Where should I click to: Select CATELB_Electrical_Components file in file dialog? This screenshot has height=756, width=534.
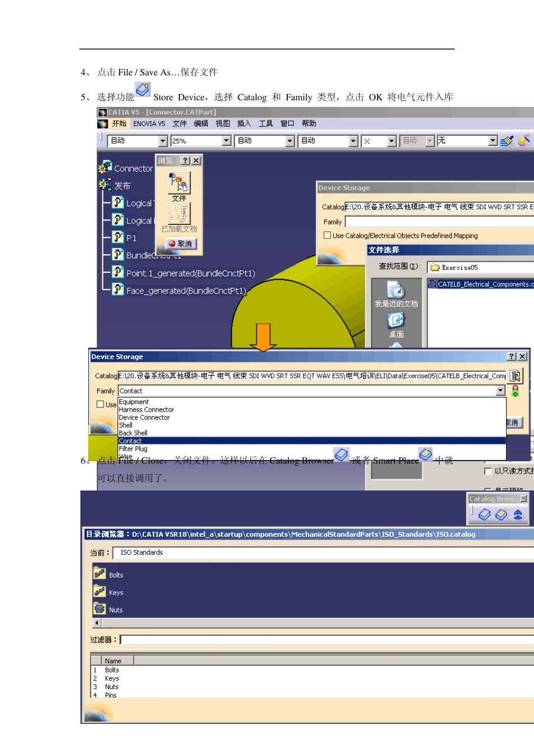(x=481, y=284)
